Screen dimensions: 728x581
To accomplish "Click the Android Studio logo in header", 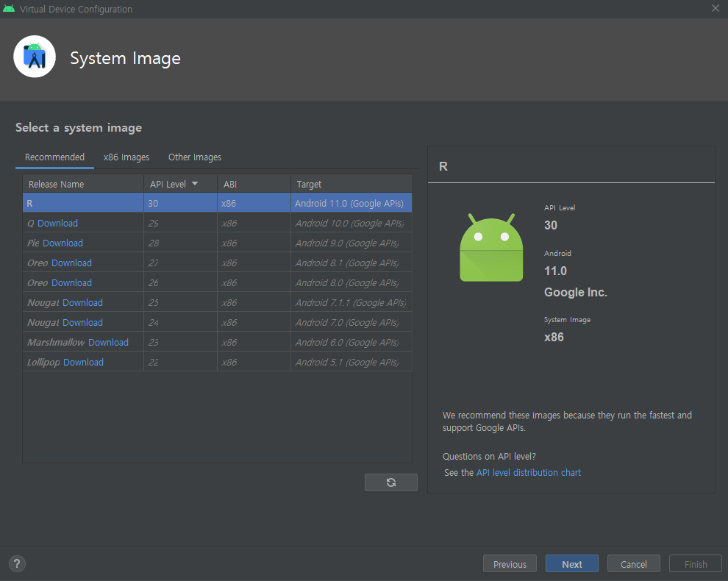I will click(x=35, y=57).
